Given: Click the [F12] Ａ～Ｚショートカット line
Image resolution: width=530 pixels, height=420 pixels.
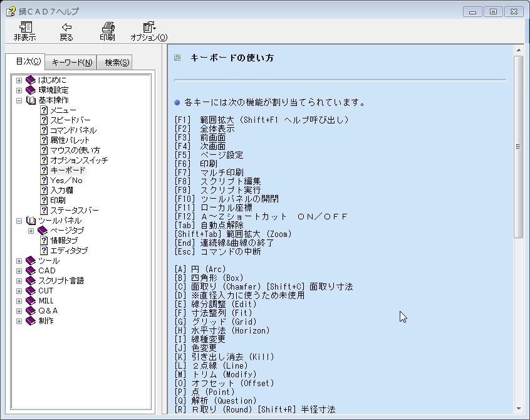Looking at the screenshot, I should point(261,216).
